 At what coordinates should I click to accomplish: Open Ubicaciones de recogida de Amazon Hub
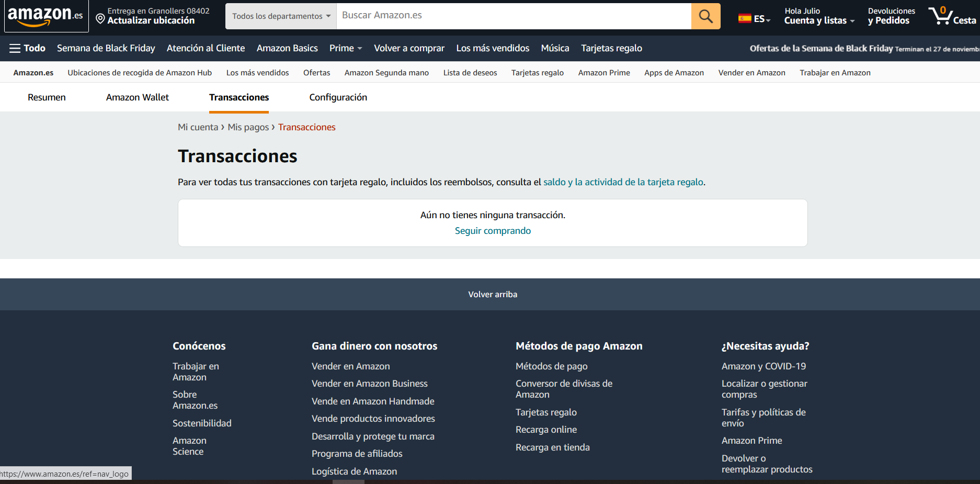tap(140, 73)
